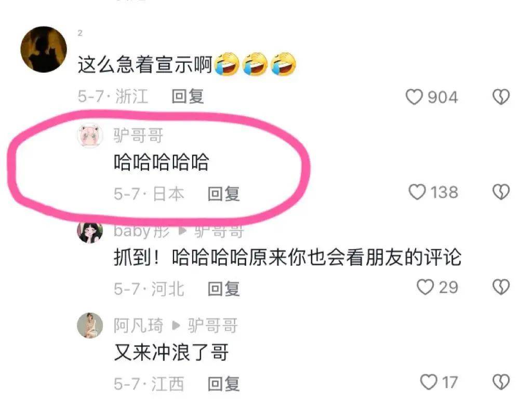Open the dark silhouette avatar's profile

[44, 49]
